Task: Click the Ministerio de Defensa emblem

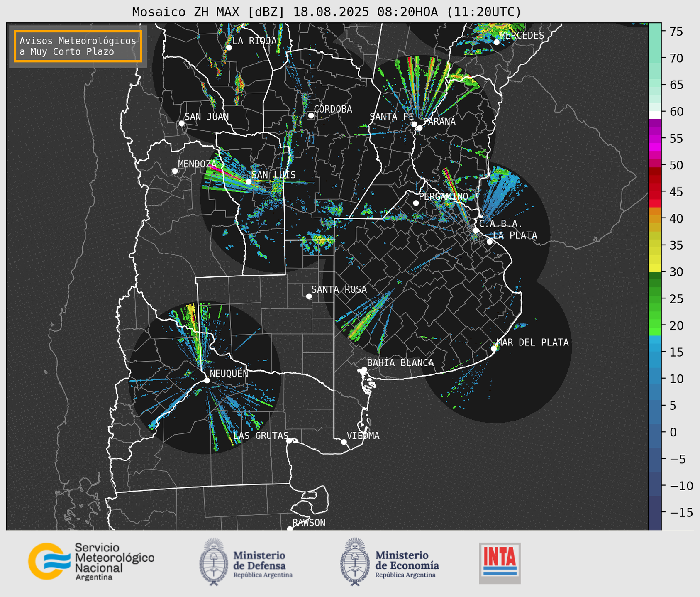Action: point(214,562)
